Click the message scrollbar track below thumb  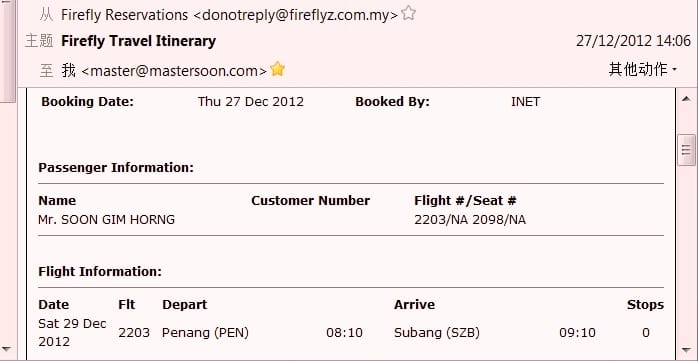tap(686, 254)
